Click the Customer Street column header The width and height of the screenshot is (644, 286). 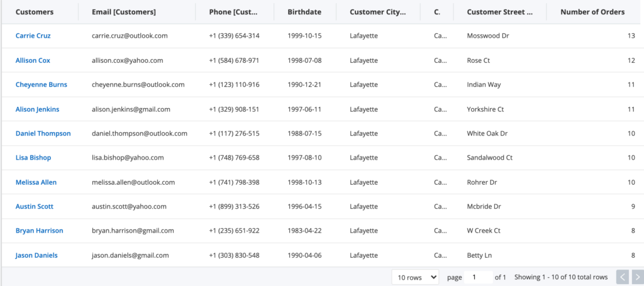click(499, 12)
